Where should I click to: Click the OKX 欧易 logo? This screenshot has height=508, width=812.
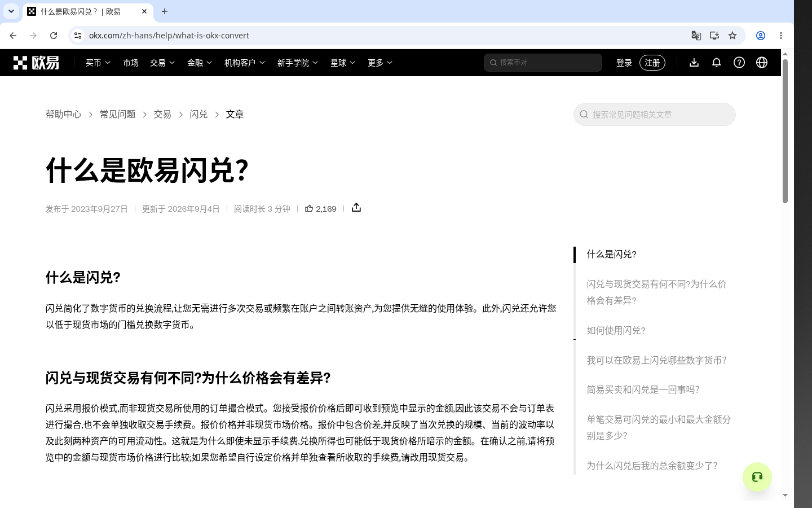[x=36, y=63]
